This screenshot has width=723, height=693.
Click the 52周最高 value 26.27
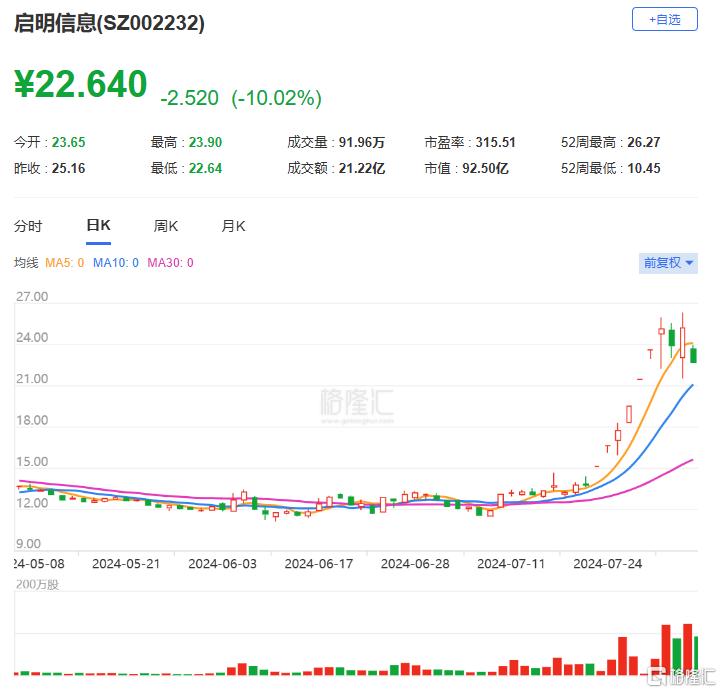click(643, 142)
